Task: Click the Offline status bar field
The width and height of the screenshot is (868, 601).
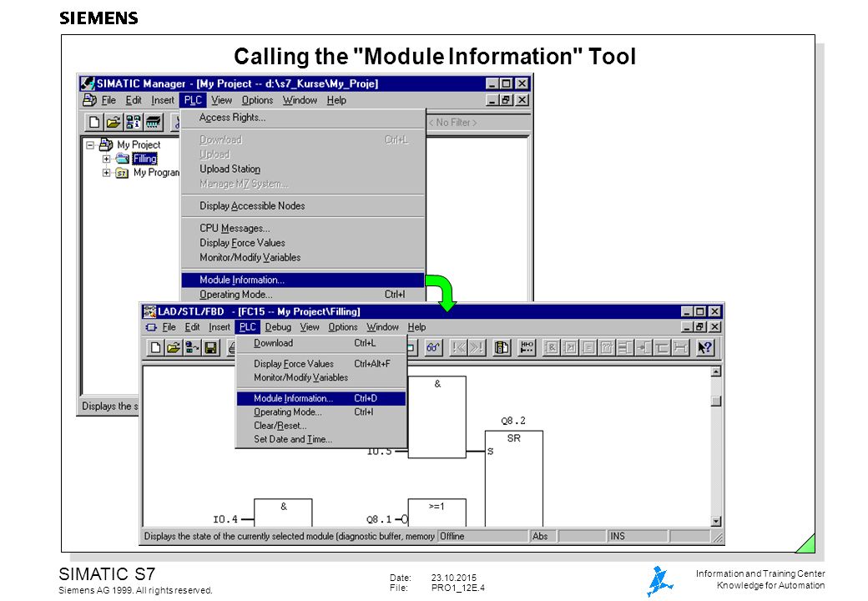Action: [x=482, y=536]
